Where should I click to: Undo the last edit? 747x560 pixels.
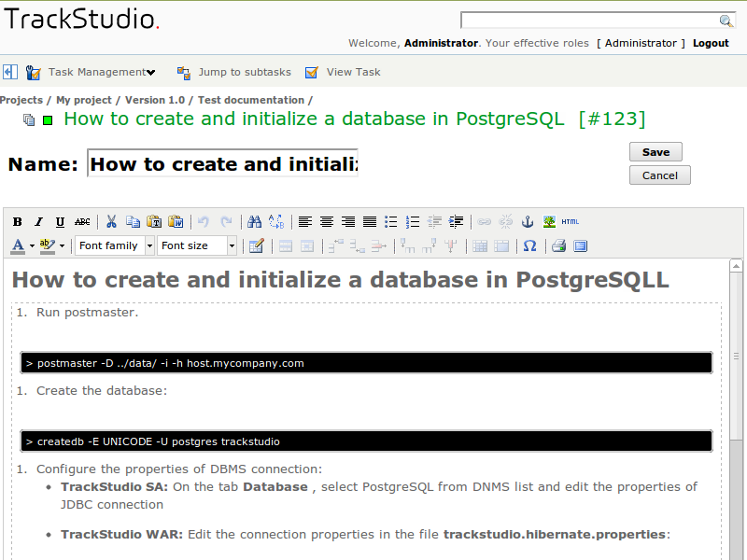[204, 221]
